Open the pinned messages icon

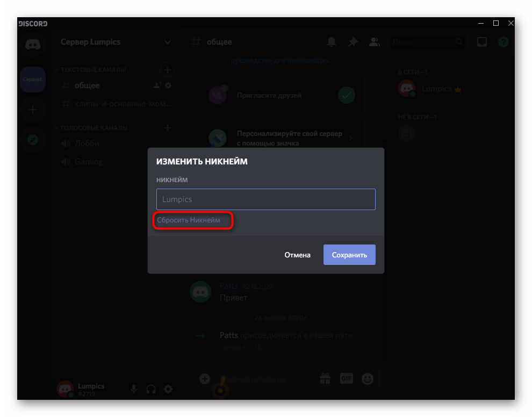click(353, 42)
